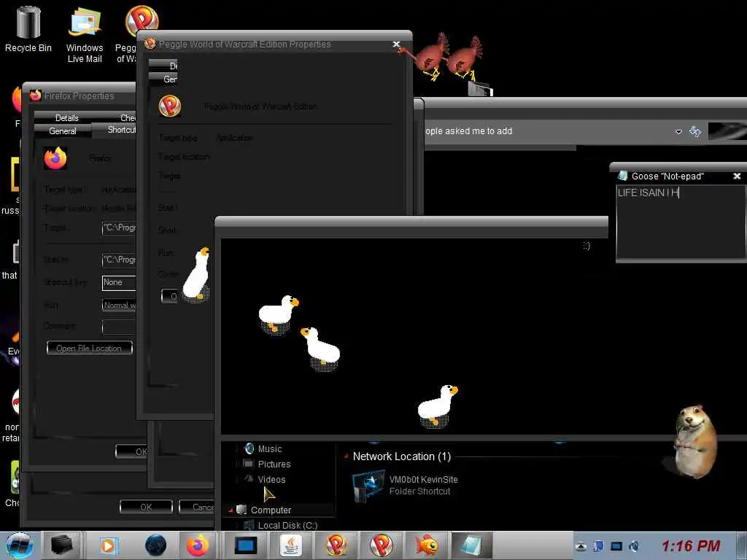Close the Goose Not-epad window

tap(737, 176)
